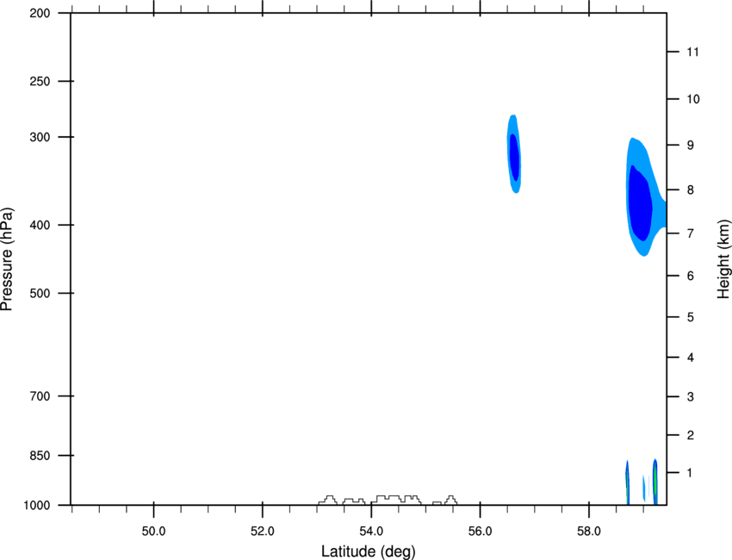The image size is (732, 560).
Task: Click the 'Latitude (deg)' axis title
Action: point(368,551)
